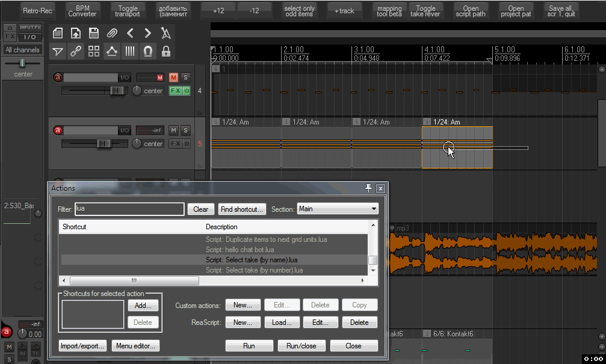Click the BPM Converter toolbar button
The width and height of the screenshot is (606, 364).
pos(82,11)
